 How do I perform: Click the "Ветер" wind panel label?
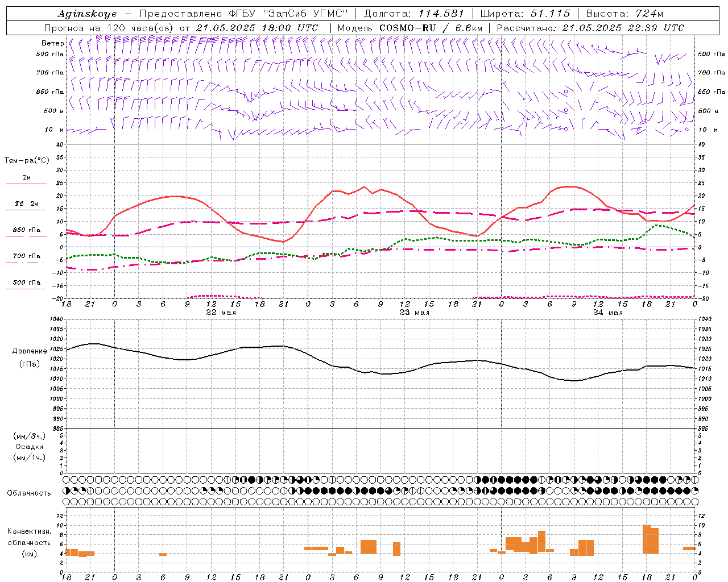click(x=52, y=43)
